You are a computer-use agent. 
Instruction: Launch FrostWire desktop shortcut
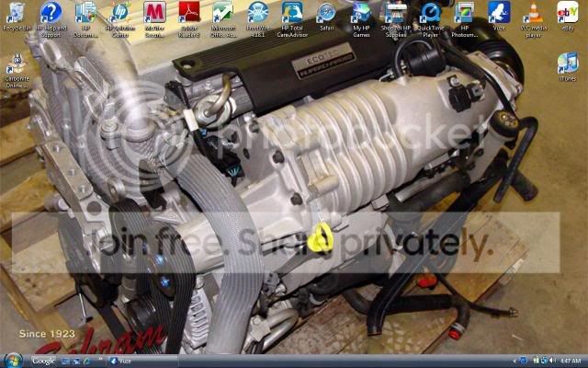[258, 19]
